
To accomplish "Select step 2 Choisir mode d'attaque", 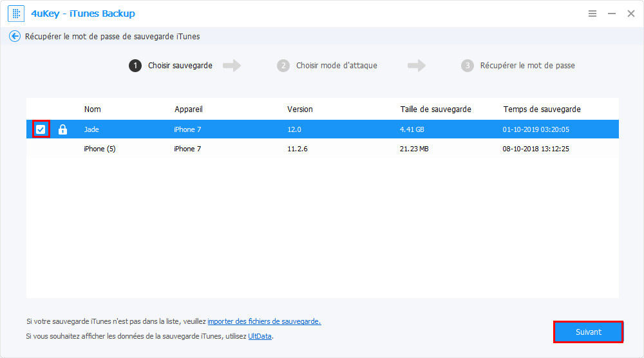I will (x=327, y=66).
